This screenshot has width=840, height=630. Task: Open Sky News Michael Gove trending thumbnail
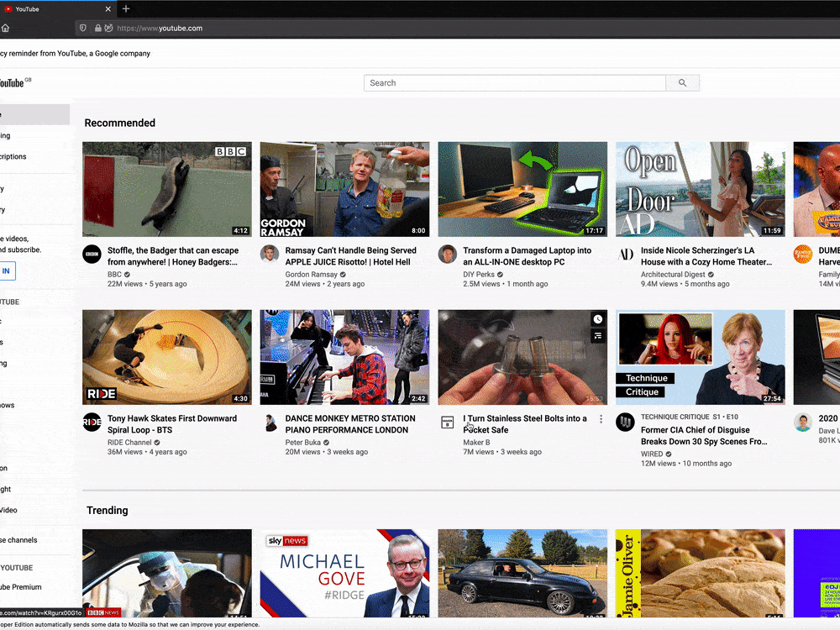click(x=344, y=573)
